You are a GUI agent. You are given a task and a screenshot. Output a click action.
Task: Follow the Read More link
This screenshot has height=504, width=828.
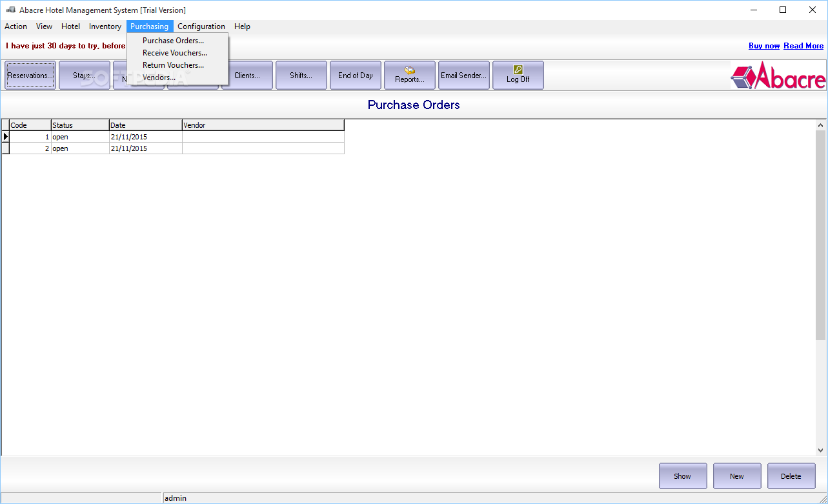coord(803,46)
